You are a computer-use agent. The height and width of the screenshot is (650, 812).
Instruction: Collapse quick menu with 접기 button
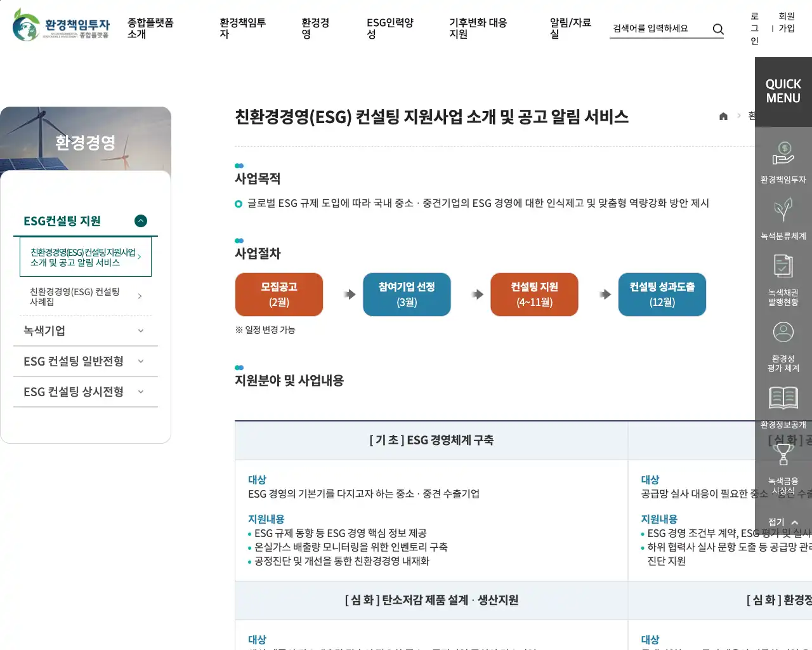point(783,522)
